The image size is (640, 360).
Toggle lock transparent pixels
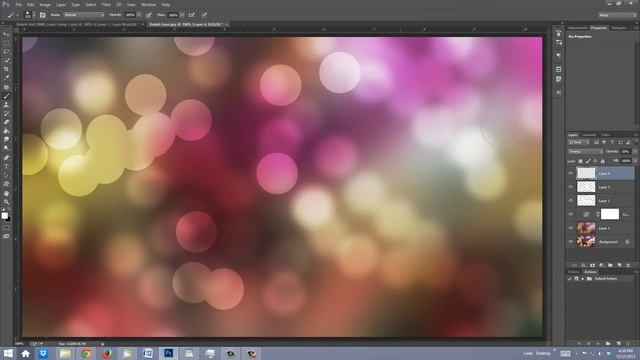pos(580,161)
